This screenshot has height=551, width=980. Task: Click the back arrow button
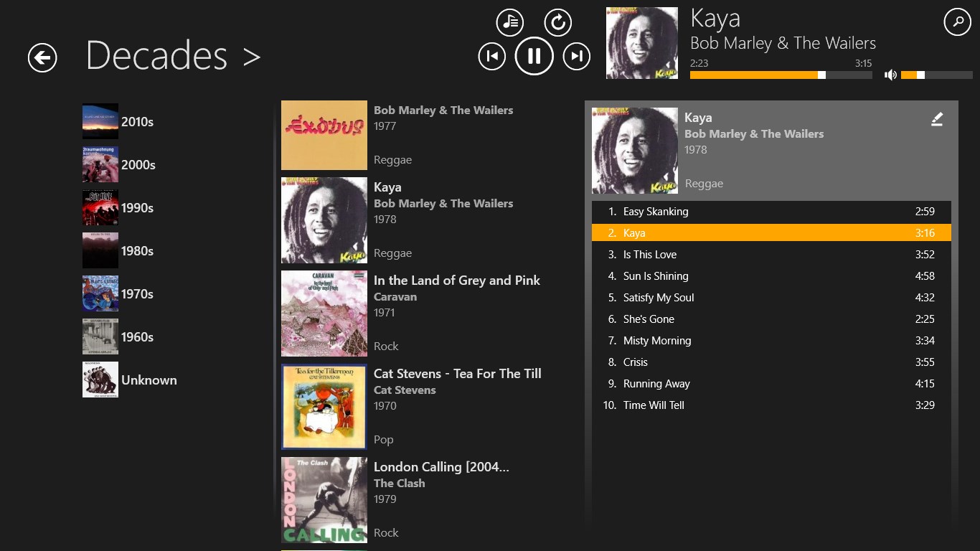(x=42, y=57)
